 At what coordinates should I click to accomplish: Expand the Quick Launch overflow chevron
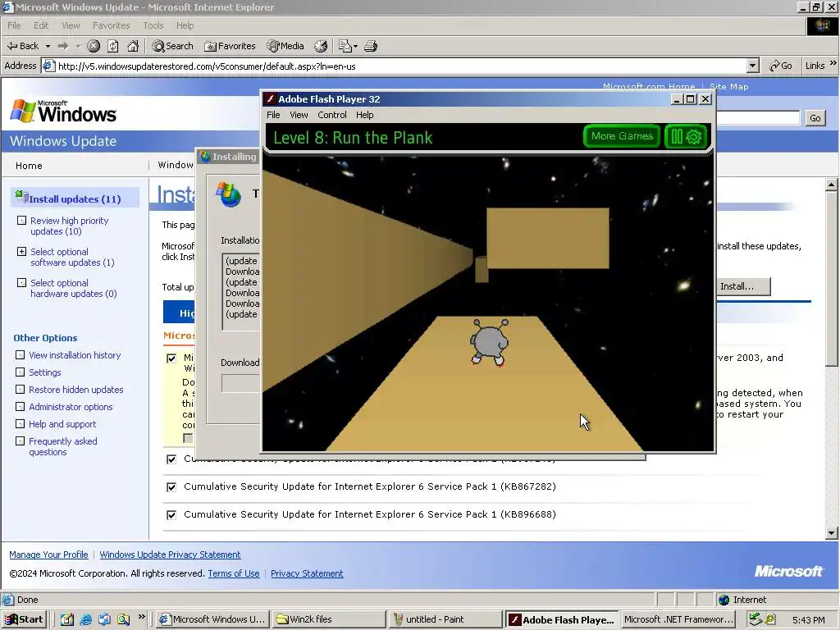coord(141,617)
